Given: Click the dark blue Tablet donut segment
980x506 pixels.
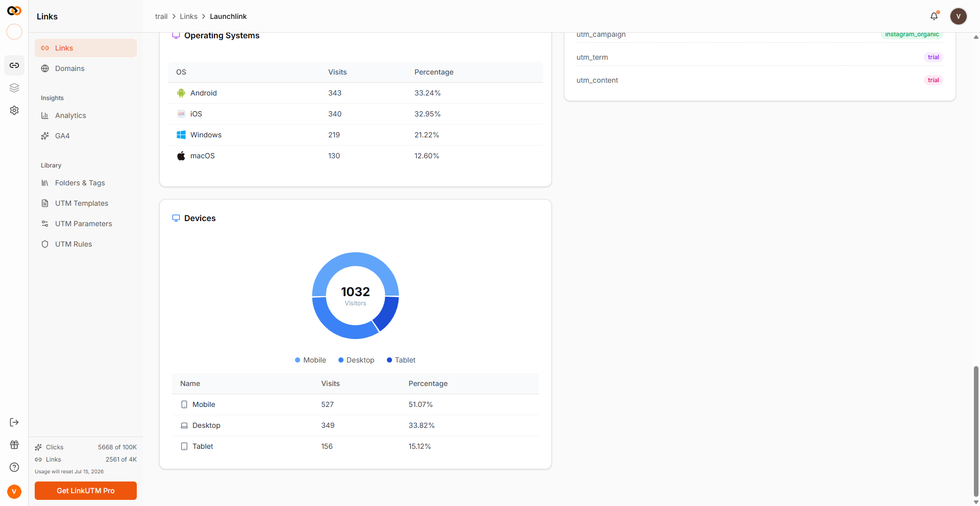Looking at the screenshot, I should [x=388, y=312].
